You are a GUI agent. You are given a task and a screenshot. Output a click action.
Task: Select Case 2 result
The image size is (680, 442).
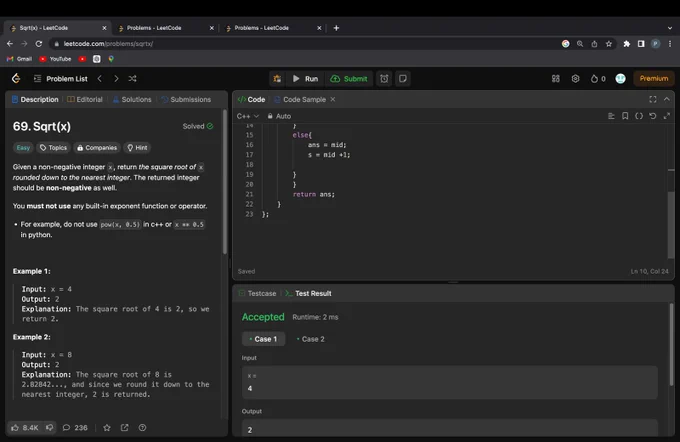coord(311,339)
